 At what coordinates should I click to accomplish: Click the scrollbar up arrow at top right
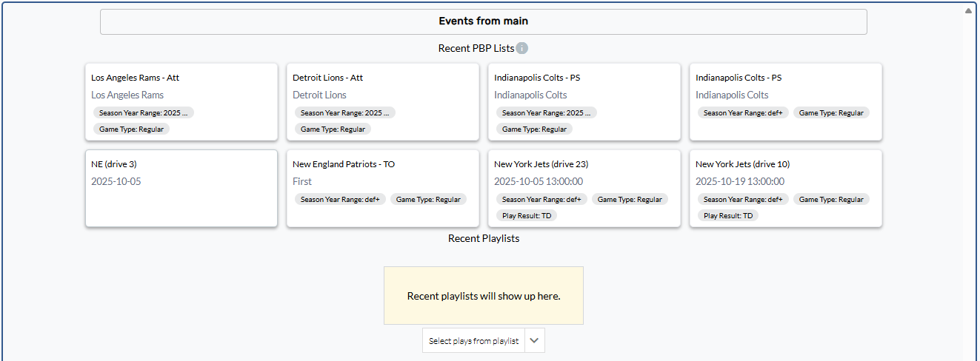point(968,11)
